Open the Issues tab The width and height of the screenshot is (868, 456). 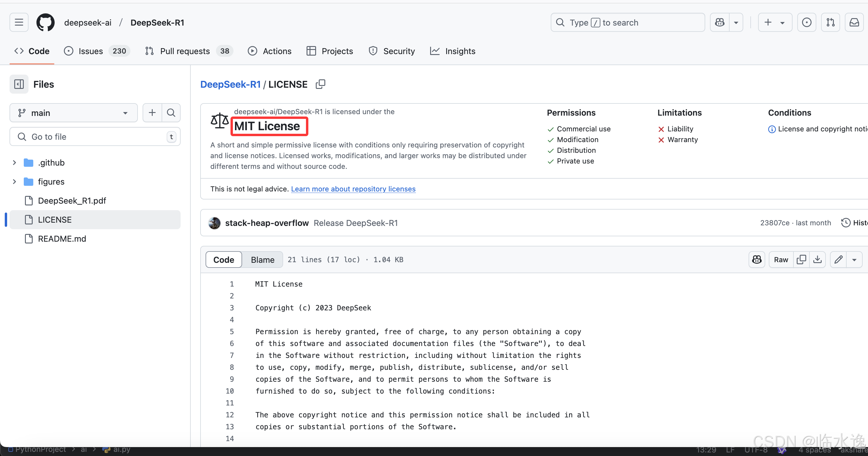pyautogui.click(x=90, y=51)
